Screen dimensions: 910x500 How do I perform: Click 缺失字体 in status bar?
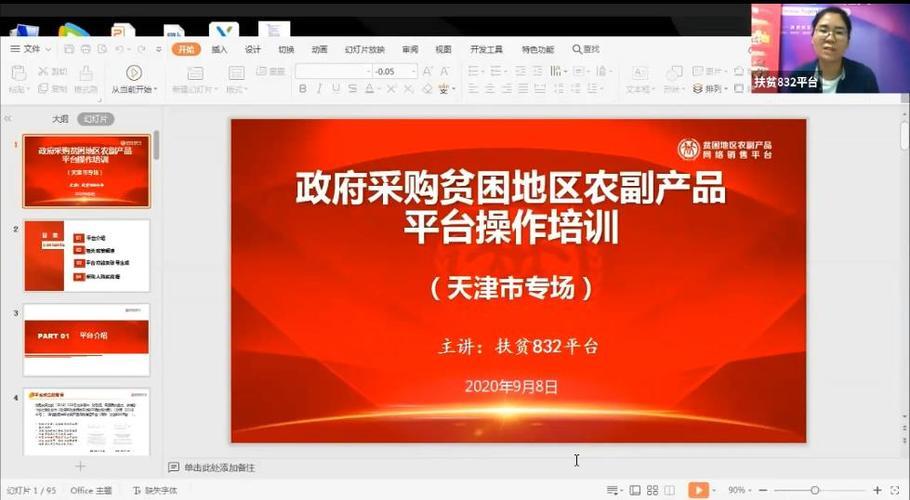(155, 491)
